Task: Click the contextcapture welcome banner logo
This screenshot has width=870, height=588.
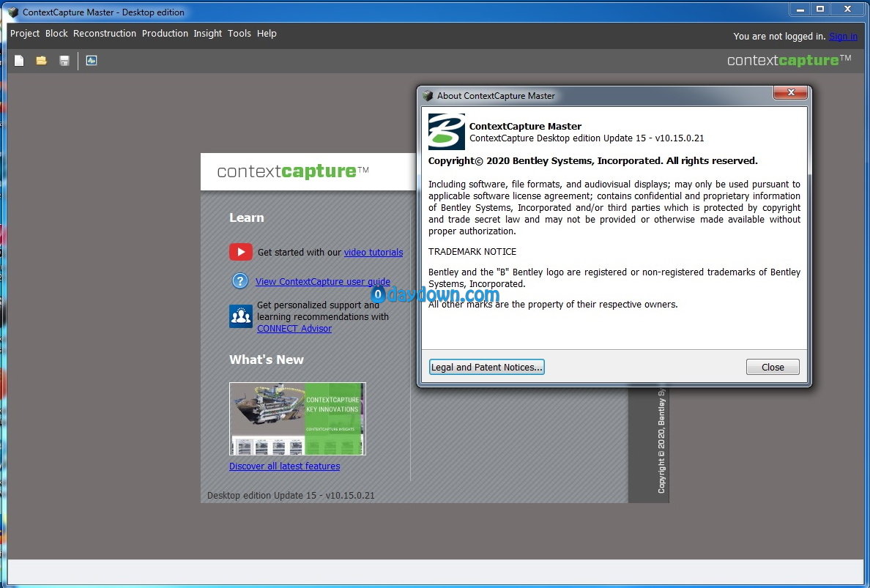Action: pyautogui.click(x=293, y=171)
